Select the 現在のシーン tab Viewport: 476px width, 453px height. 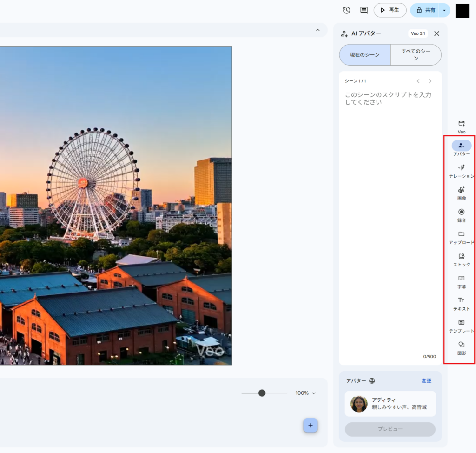[x=364, y=54]
